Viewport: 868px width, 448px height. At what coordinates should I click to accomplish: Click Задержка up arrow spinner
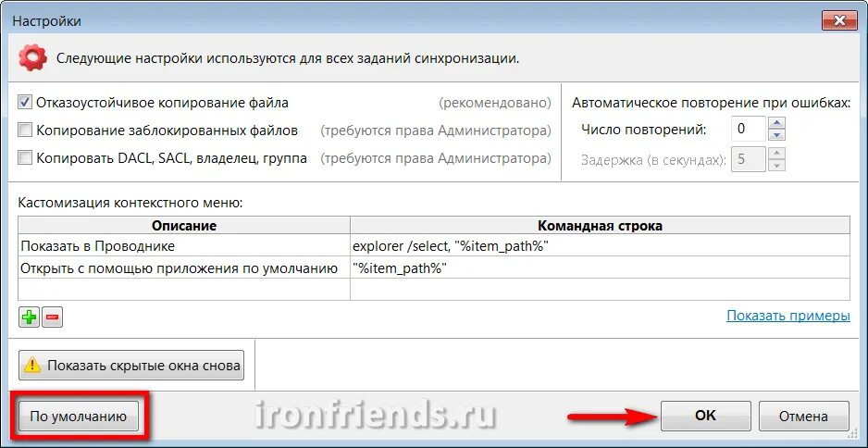[x=777, y=154]
